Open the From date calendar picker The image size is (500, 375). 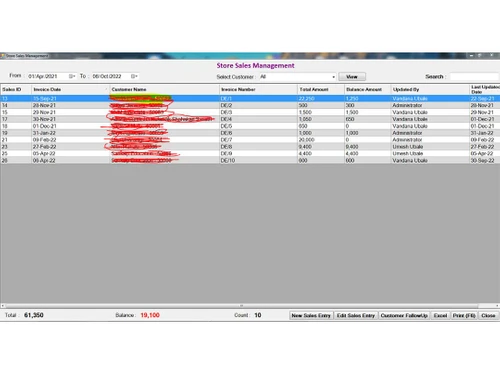tap(72, 76)
